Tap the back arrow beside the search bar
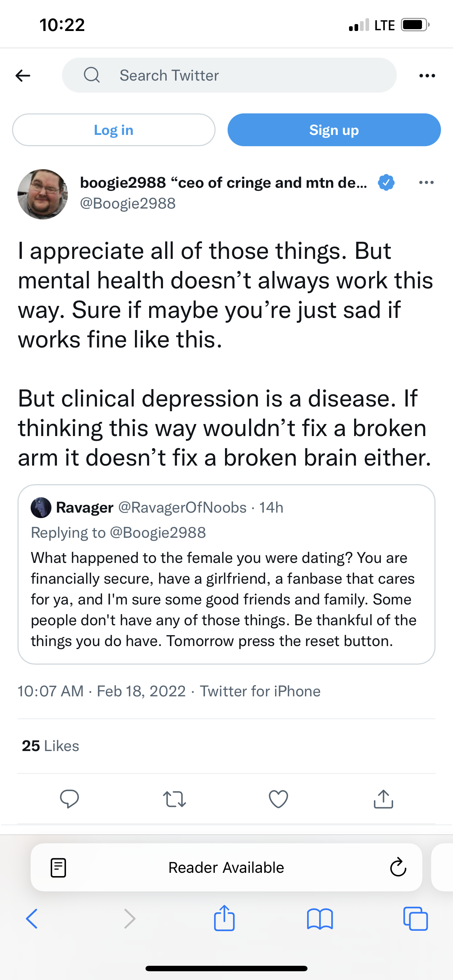 [23, 75]
